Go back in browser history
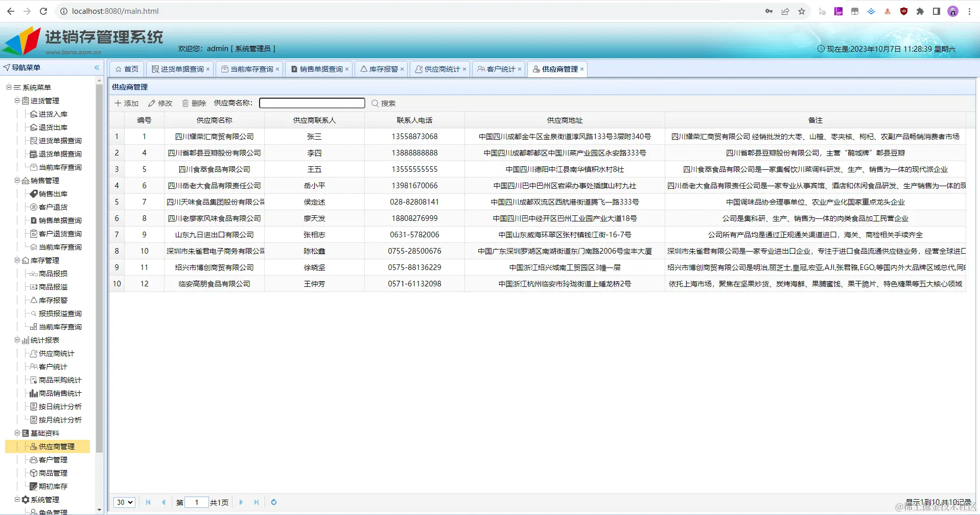980x515 pixels. pos(11,11)
